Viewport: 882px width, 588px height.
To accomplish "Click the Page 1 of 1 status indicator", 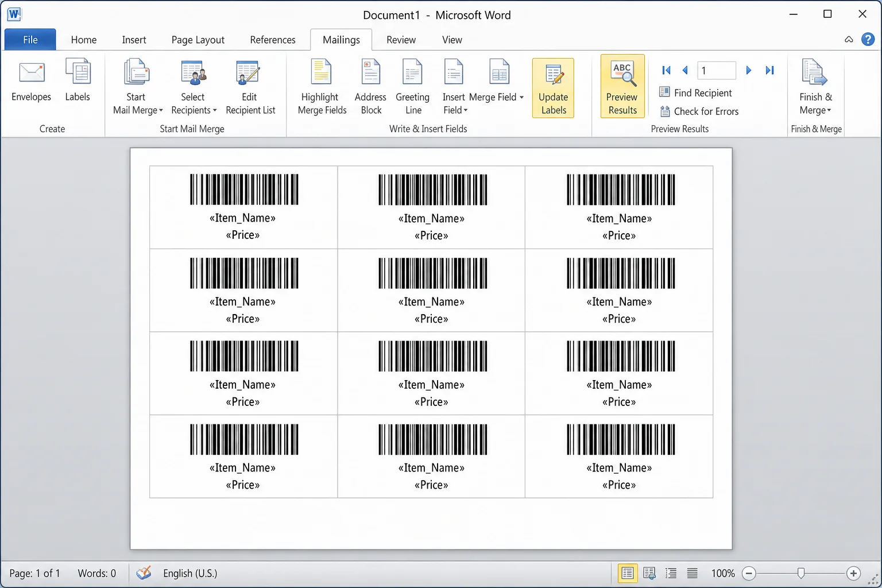I will point(34,573).
